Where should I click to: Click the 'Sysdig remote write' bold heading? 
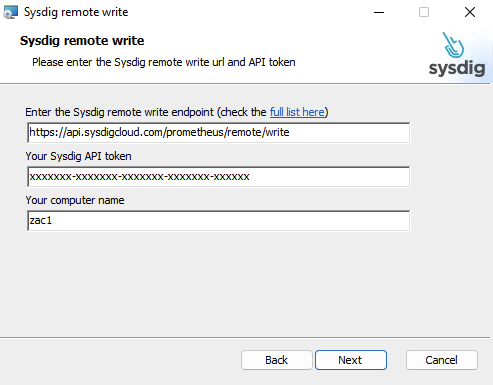[82, 41]
